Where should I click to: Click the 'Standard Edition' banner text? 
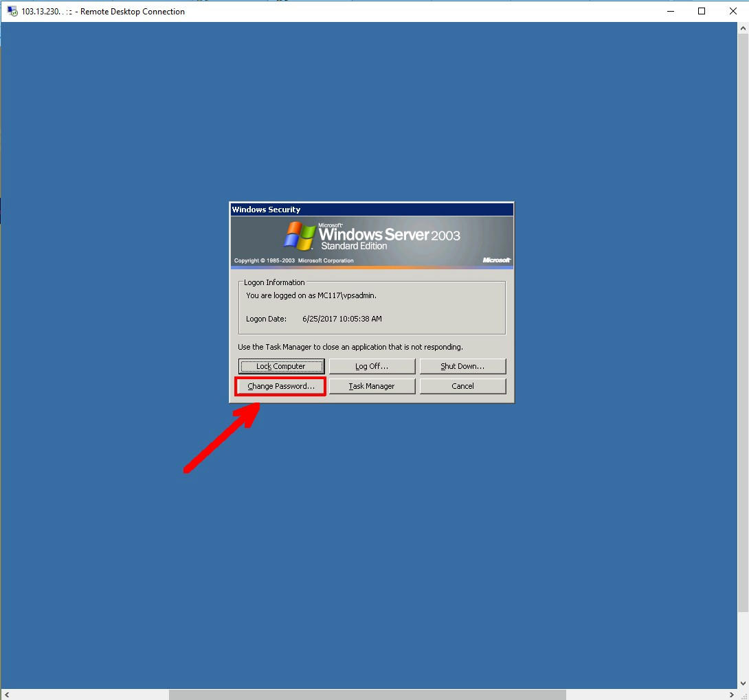coord(354,246)
